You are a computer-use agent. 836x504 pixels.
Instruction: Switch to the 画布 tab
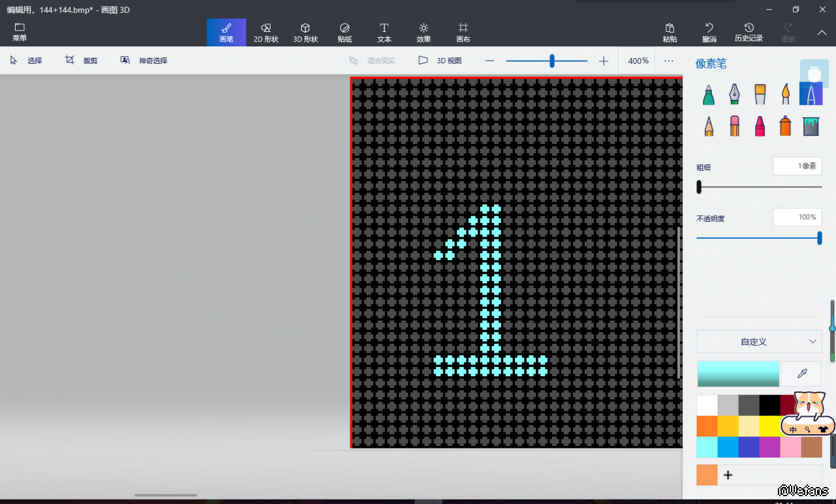pyautogui.click(x=463, y=32)
